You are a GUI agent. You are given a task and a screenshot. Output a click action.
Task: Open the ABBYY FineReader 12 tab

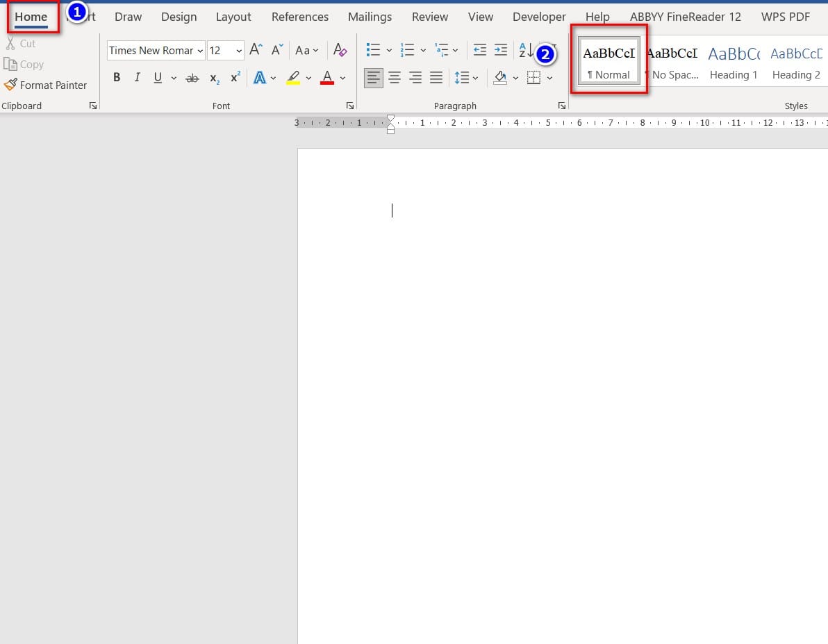tap(686, 17)
